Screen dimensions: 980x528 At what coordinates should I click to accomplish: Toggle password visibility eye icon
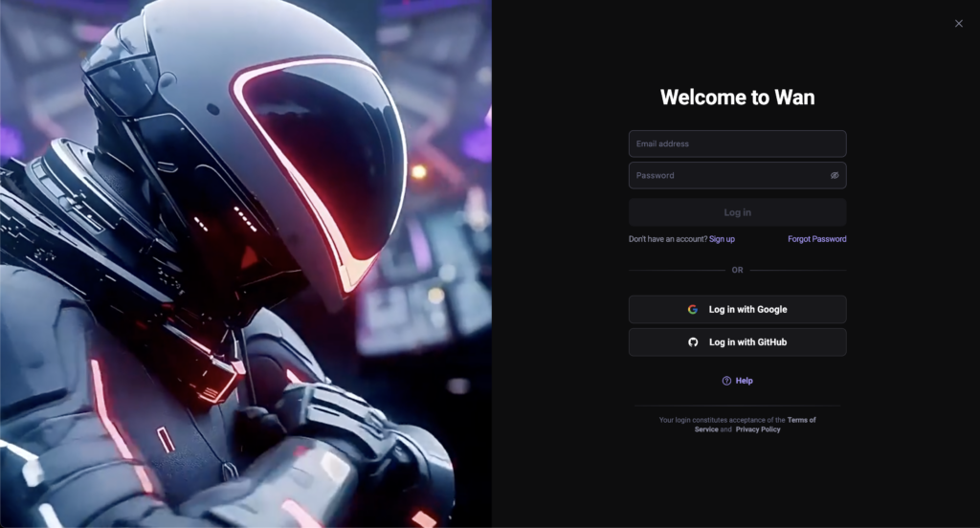(835, 176)
